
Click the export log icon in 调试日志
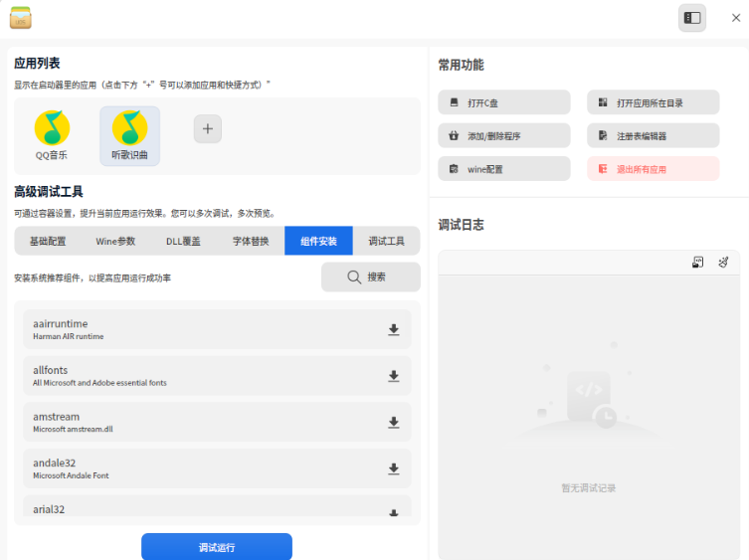698,262
